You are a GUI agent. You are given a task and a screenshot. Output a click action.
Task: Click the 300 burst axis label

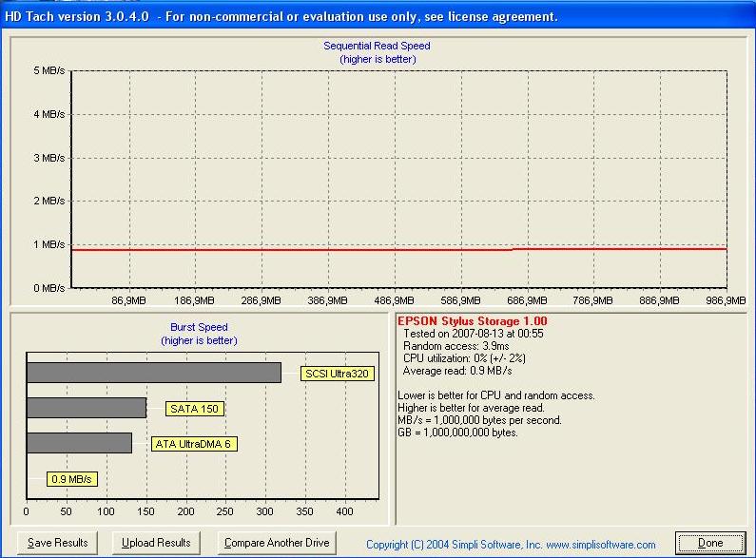(264, 511)
